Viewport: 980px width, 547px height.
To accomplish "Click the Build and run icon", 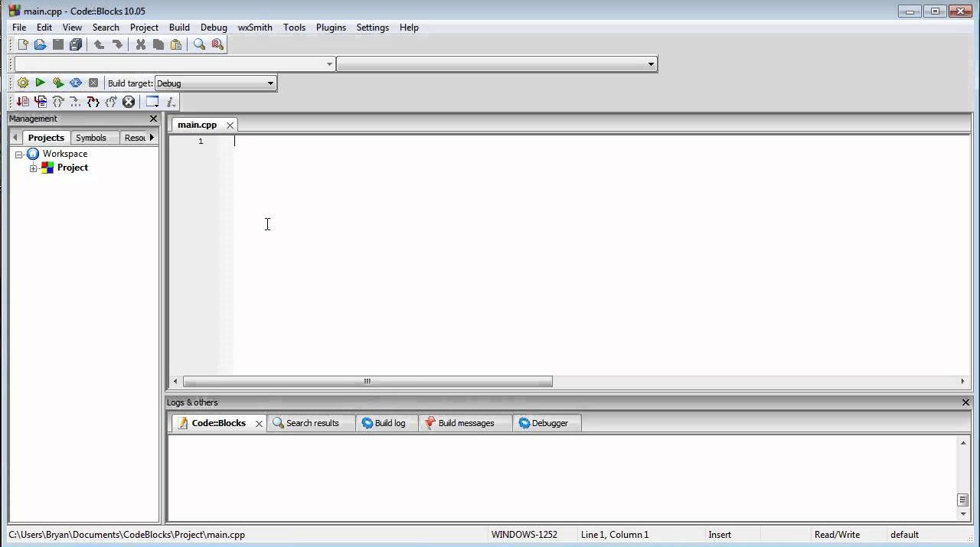I will [58, 83].
